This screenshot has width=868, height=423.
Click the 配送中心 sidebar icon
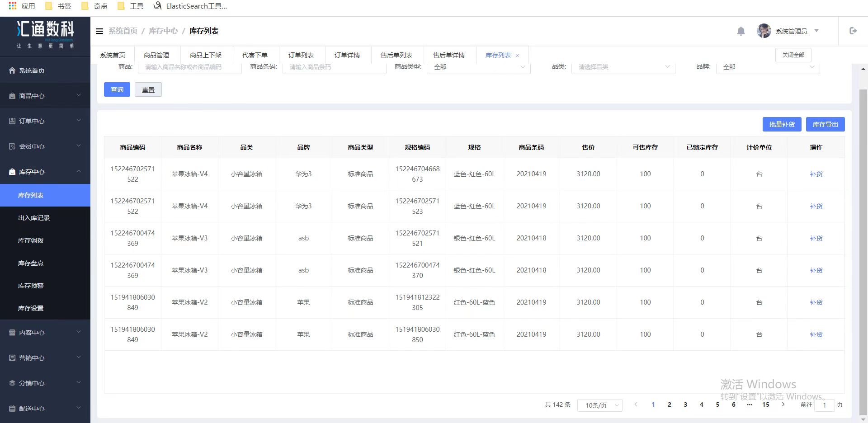pyautogui.click(x=12, y=409)
